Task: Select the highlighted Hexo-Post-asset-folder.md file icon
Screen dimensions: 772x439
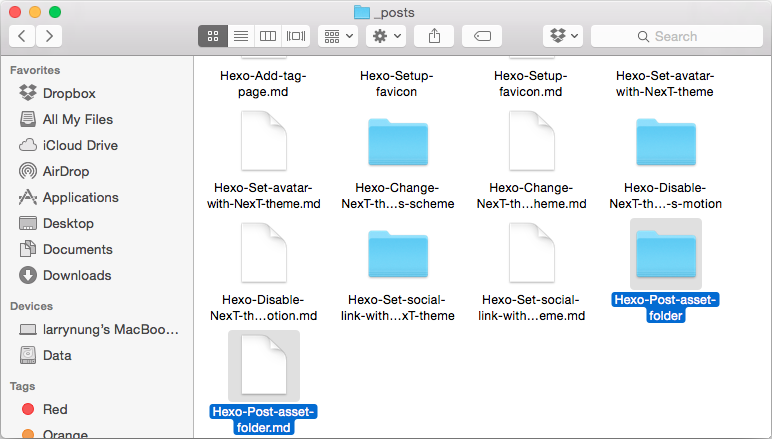Action: pos(264,365)
